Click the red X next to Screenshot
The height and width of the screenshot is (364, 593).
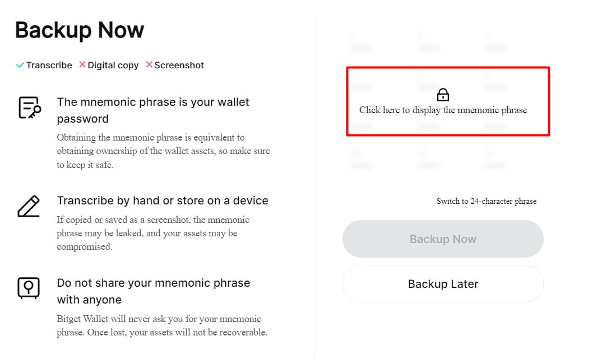(149, 64)
